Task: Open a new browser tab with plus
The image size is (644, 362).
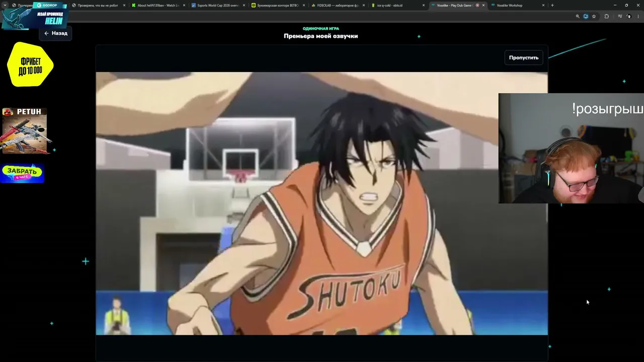Action: 552,5
